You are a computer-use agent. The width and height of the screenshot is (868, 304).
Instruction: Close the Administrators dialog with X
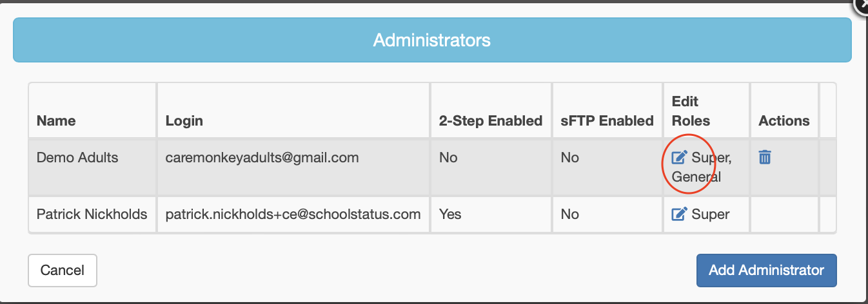pyautogui.click(x=862, y=5)
